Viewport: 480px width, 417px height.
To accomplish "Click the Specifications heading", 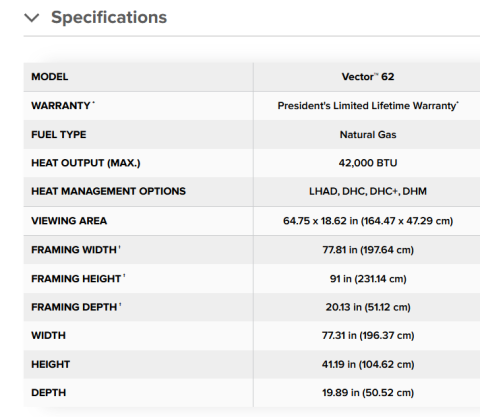I will pyautogui.click(x=109, y=17).
